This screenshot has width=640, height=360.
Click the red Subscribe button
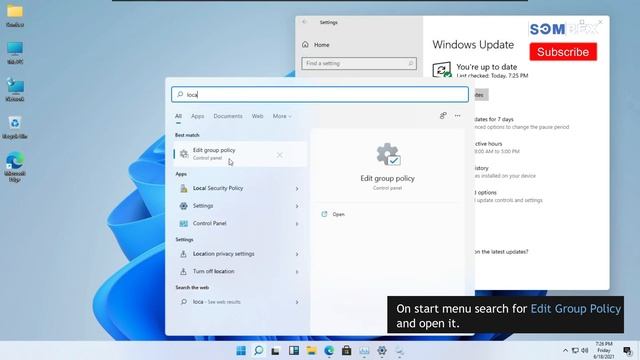(x=563, y=52)
